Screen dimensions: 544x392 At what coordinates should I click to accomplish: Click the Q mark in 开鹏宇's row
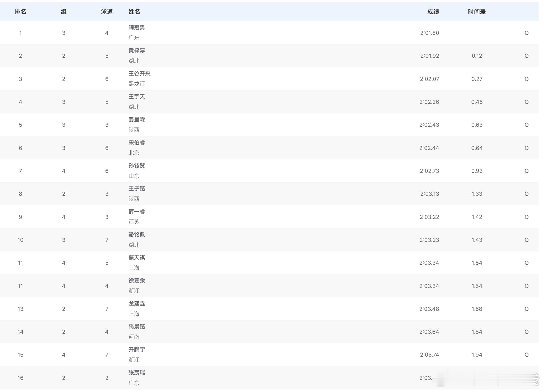(526, 355)
